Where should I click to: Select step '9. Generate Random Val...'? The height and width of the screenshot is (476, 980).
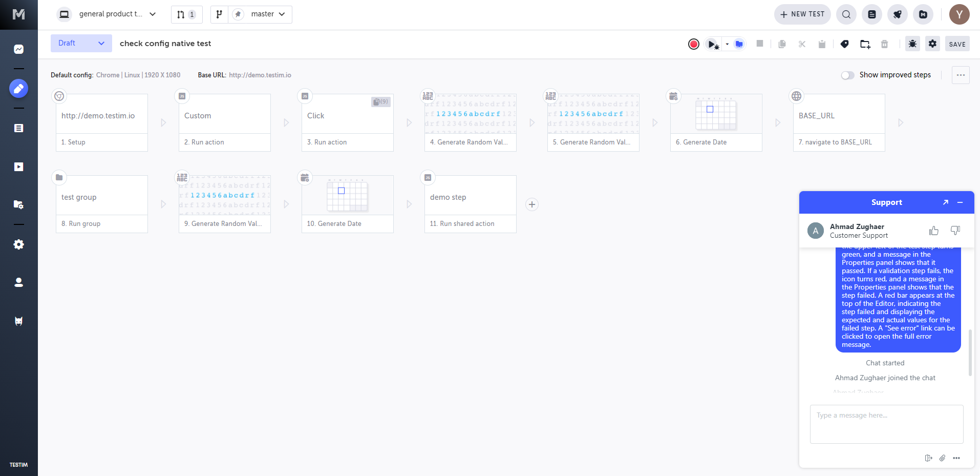pos(225,204)
